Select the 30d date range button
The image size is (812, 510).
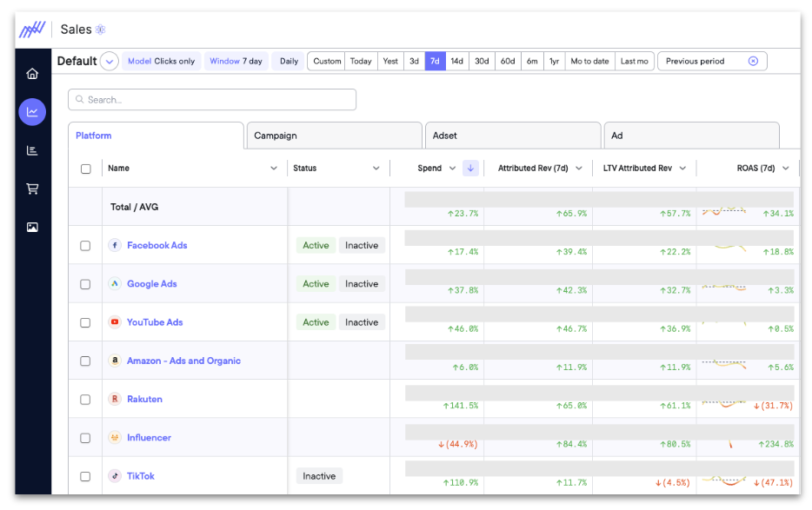click(x=482, y=62)
